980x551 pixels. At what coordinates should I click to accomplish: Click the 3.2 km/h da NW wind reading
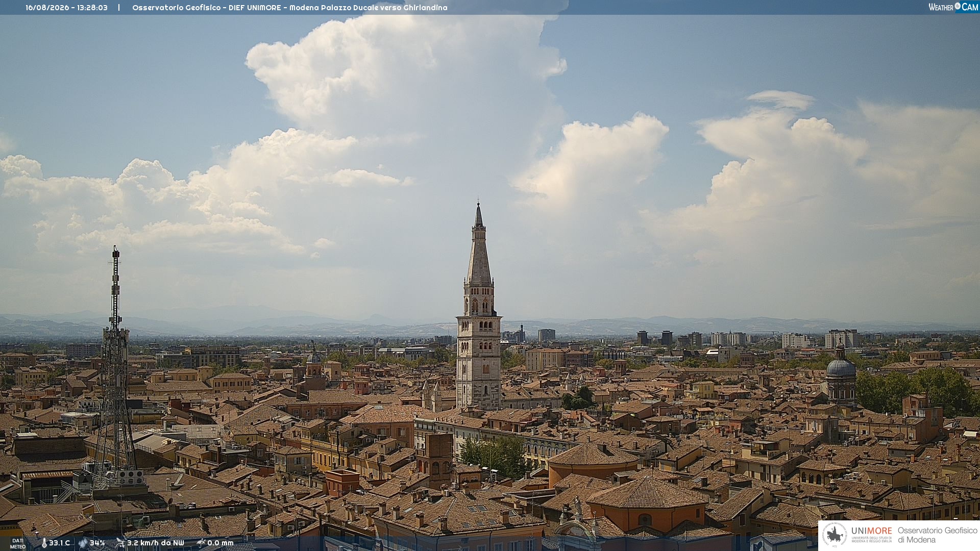coord(156,543)
